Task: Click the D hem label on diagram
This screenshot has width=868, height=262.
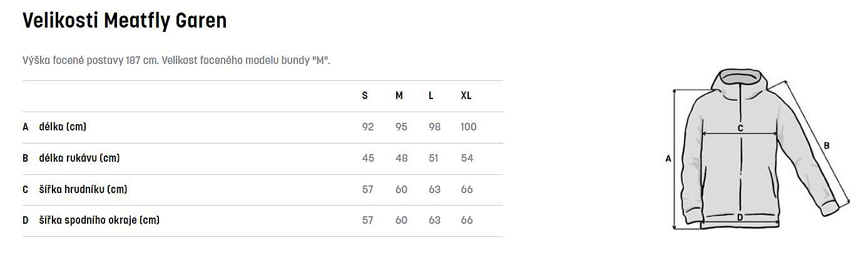Action: [740, 217]
